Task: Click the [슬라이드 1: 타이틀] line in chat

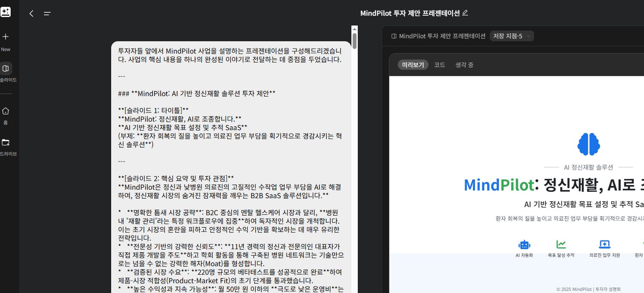Action: (x=153, y=110)
